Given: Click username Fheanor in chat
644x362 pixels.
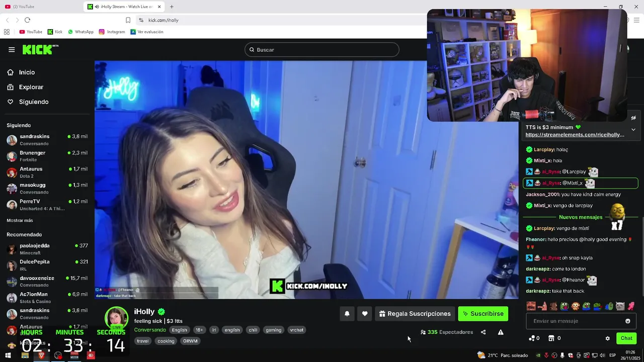Looking at the screenshot, I should pos(535,240).
